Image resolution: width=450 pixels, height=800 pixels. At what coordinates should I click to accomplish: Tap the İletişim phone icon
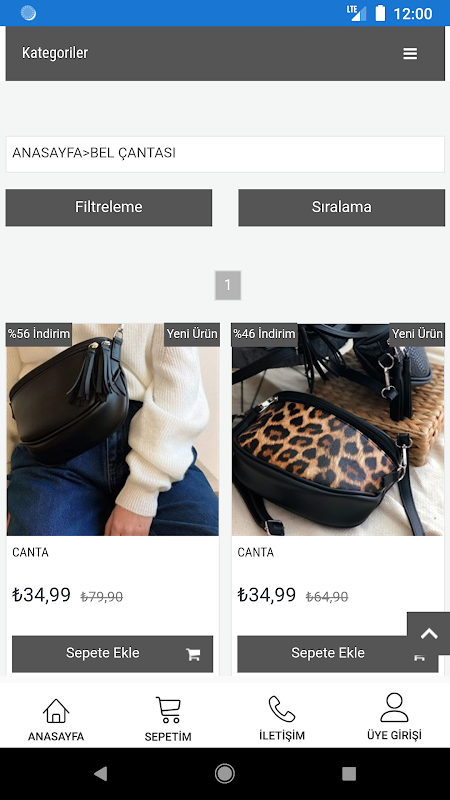[x=282, y=709]
